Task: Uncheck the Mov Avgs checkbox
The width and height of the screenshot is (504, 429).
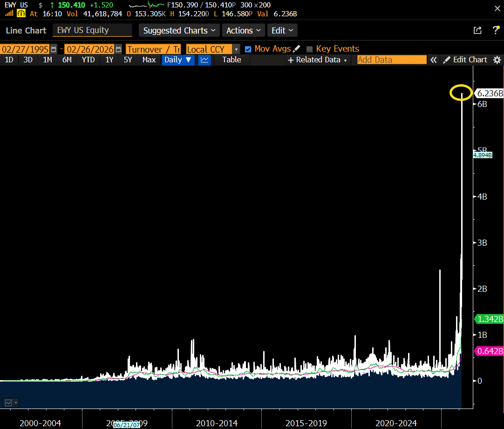Action: pos(248,49)
